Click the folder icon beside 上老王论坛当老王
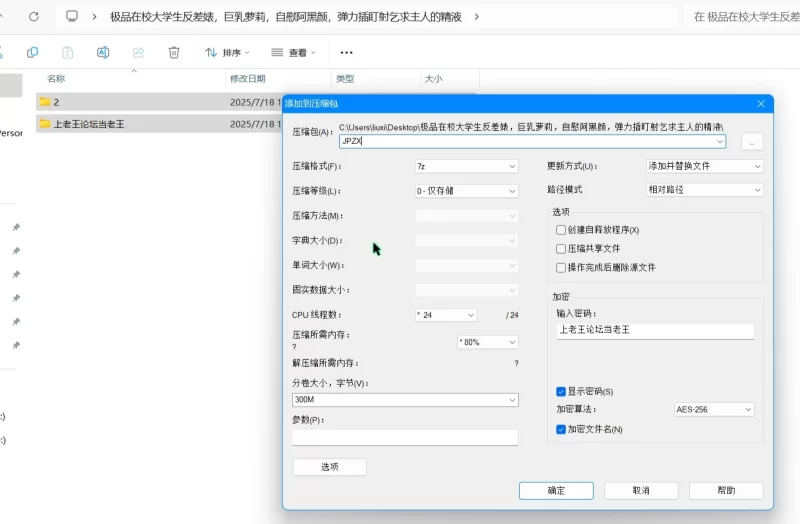This screenshot has width=800, height=524. point(45,123)
